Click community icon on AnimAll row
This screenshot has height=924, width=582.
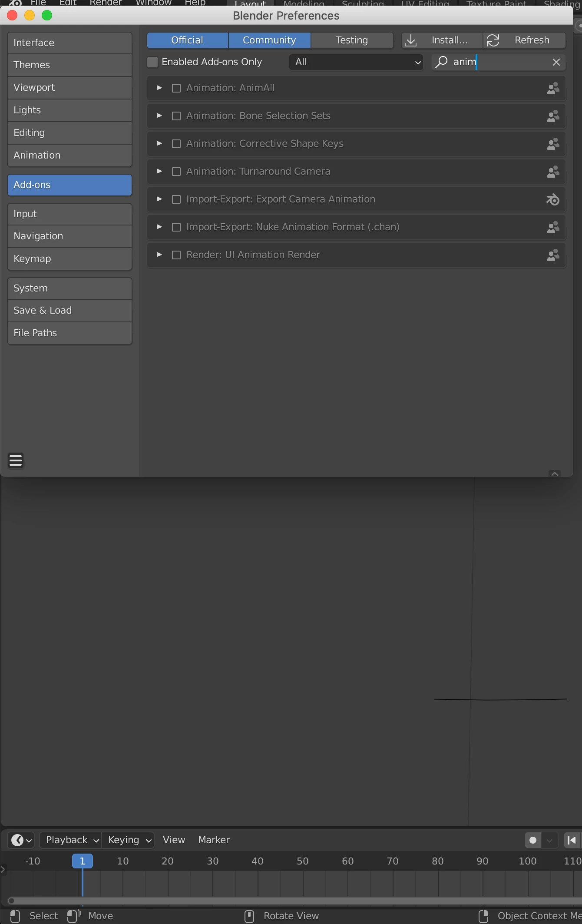553,89
